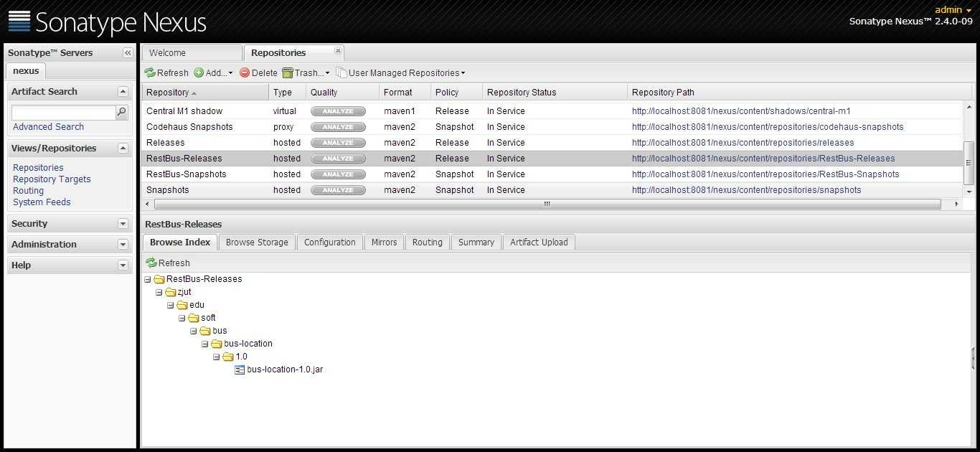Image resolution: width=980 pixels, height=452 pixels.
Task: Collapse the Artifact Search panel
Action: click(x=123, y=92)
